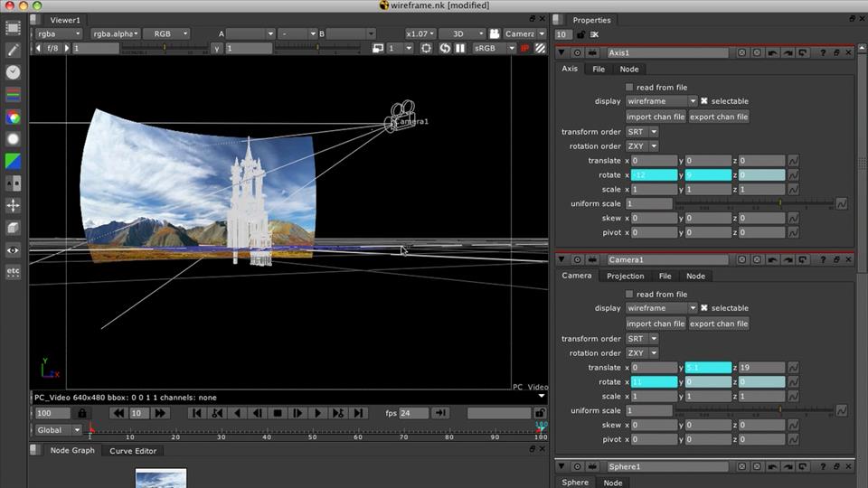Click the Axis1 center-node target icon

[x=577, y=52]
